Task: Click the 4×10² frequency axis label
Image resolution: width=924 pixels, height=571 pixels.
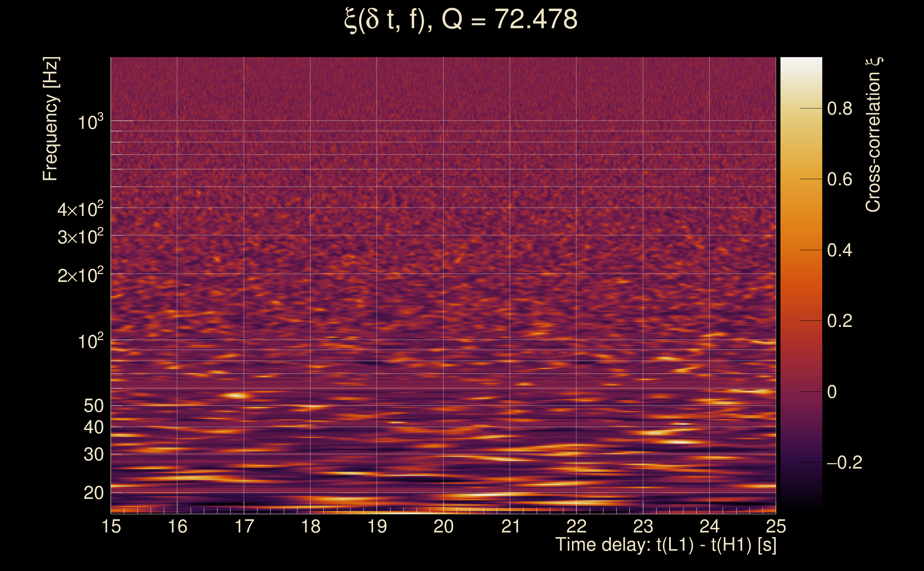Action: [80, 209]
